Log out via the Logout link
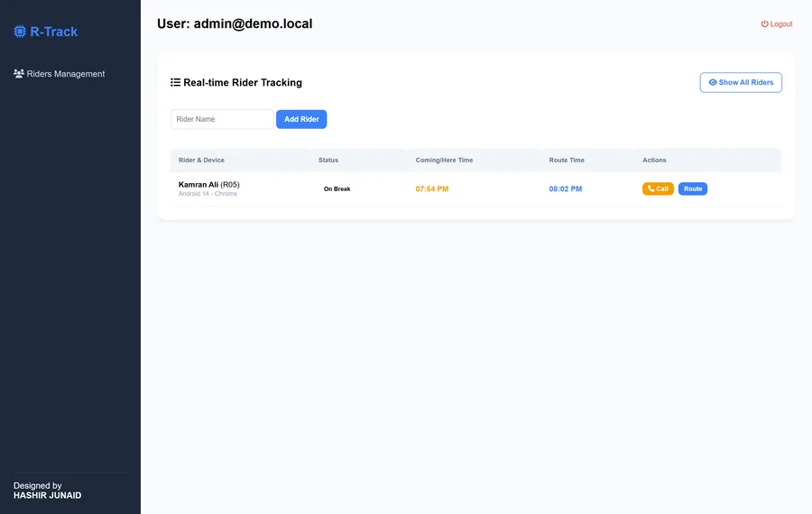Screen dimensions: 812x514 pos(776,23)
